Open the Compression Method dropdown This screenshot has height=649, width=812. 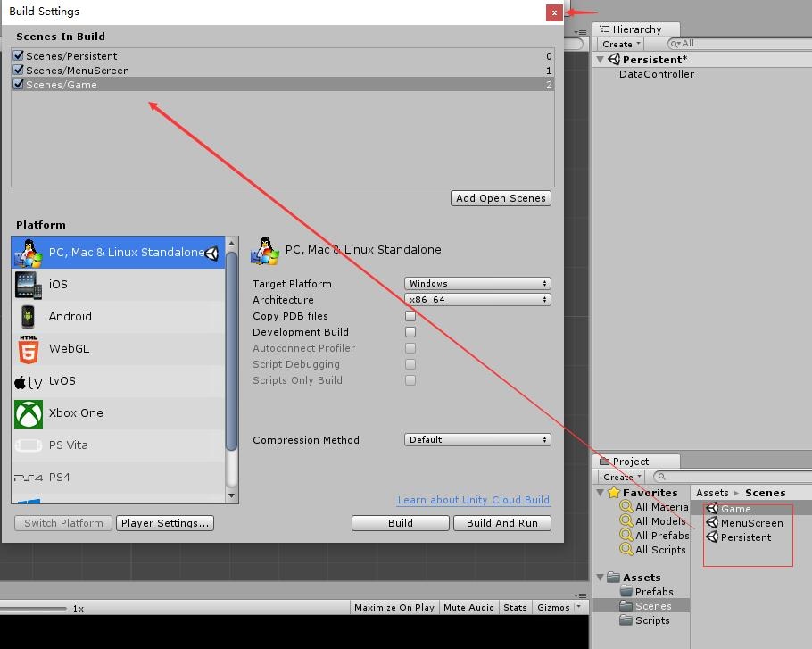point(477,440)
